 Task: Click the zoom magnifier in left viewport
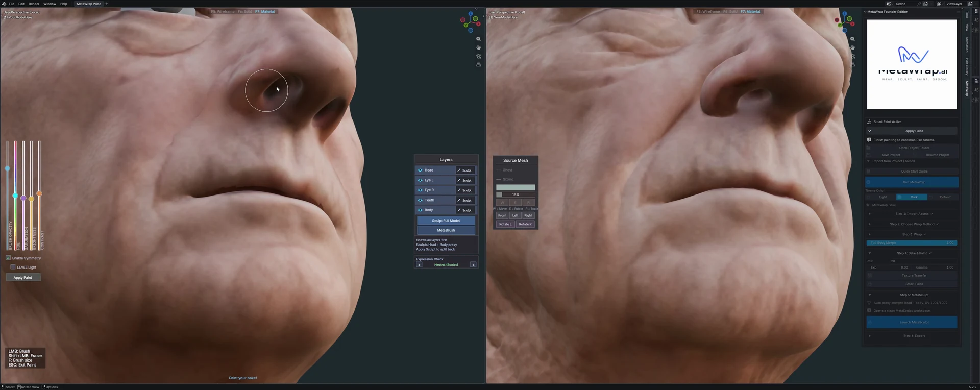pos(478,39)
